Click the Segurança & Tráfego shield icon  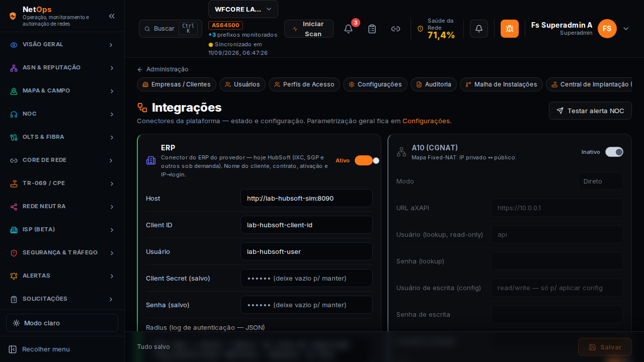[14, 253]
